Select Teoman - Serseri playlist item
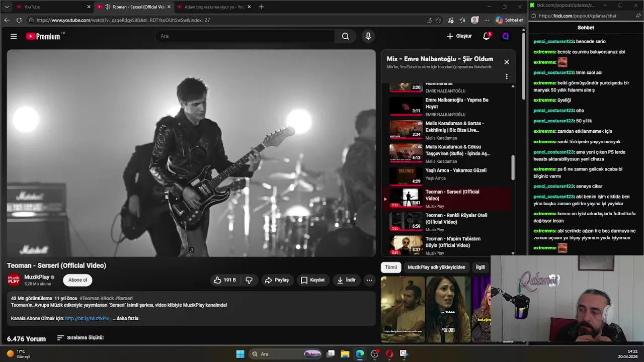644x362 pixels. (448, 199)
